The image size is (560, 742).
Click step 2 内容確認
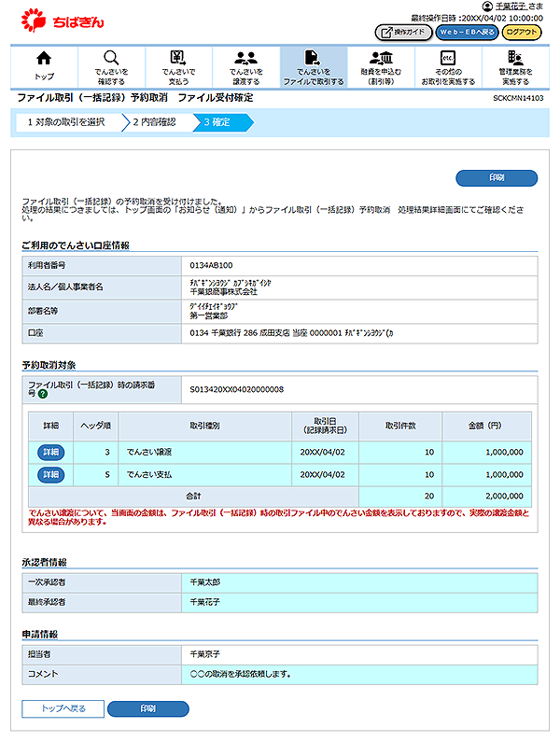pos(157,122)
